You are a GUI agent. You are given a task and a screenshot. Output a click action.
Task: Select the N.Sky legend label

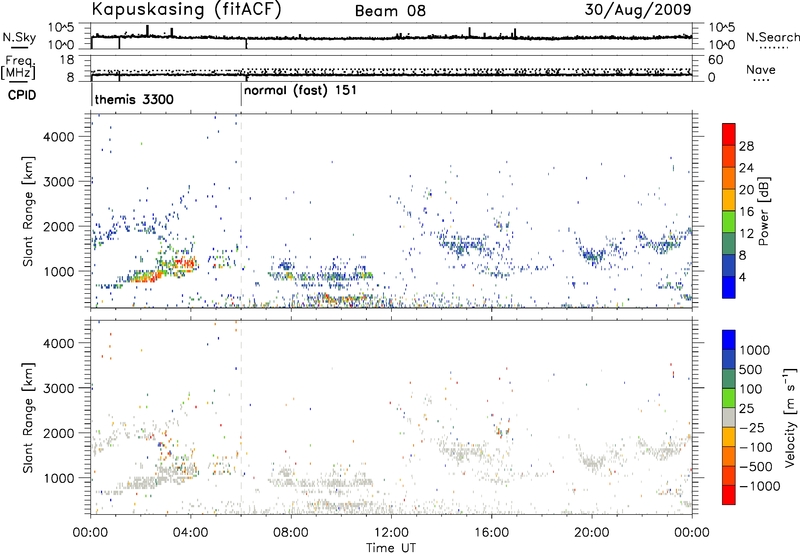tap(19, 37)
